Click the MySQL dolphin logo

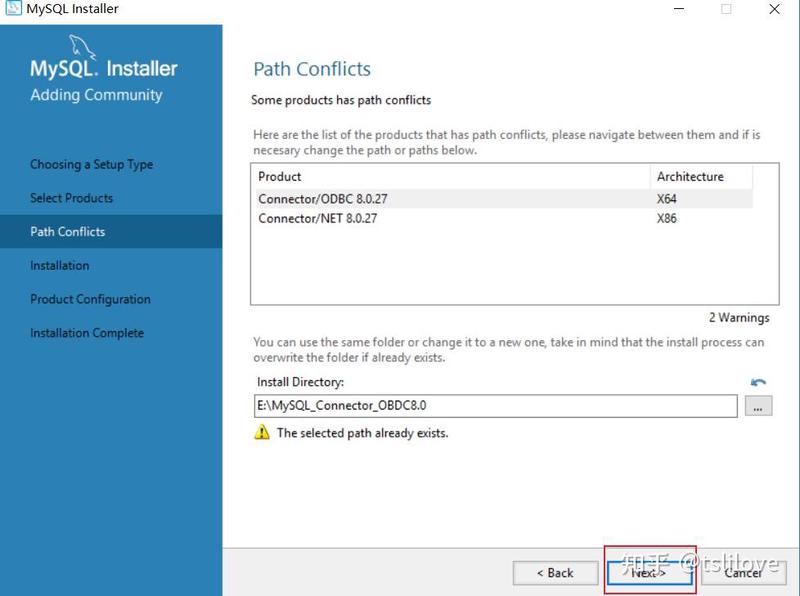(x=83, y=47)
